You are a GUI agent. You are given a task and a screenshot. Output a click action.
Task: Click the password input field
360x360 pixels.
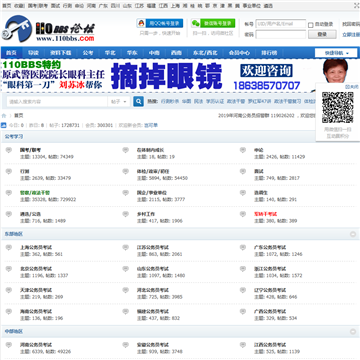[281, 34]
